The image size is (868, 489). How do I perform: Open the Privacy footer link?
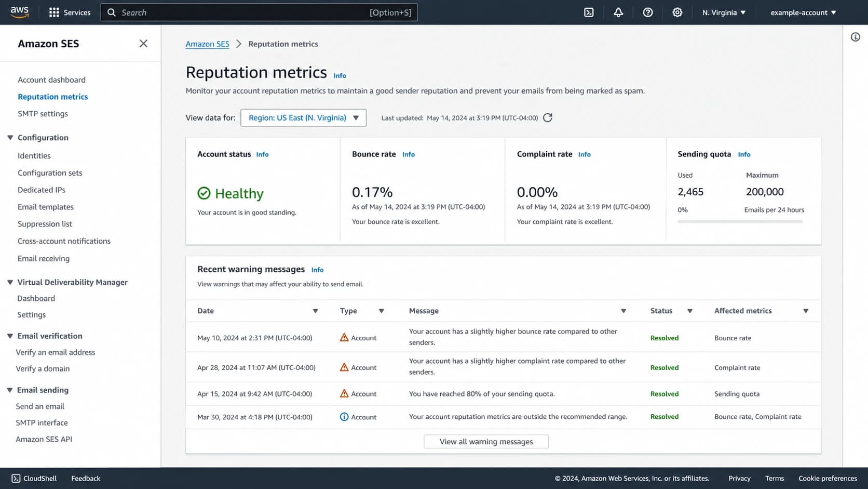click(739, 478)
